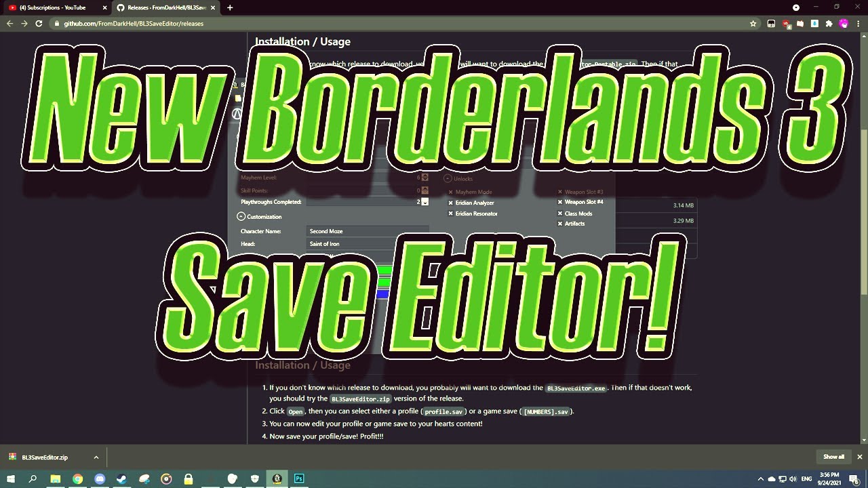868x488 pixels.
Task: Click the browser Forward arrow
Action: point(24,23)
